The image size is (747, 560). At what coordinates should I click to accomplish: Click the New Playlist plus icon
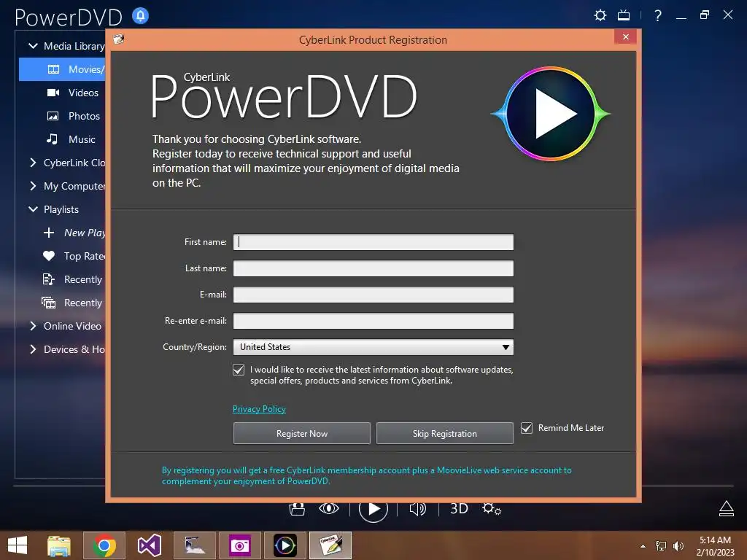click(x=49, y=233)
